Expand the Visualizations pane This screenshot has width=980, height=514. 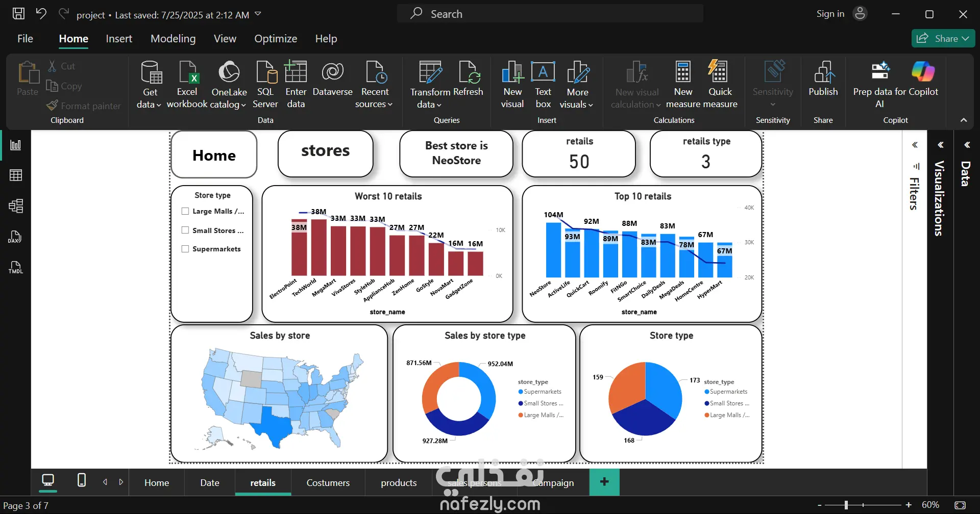(x=940, y=145)
